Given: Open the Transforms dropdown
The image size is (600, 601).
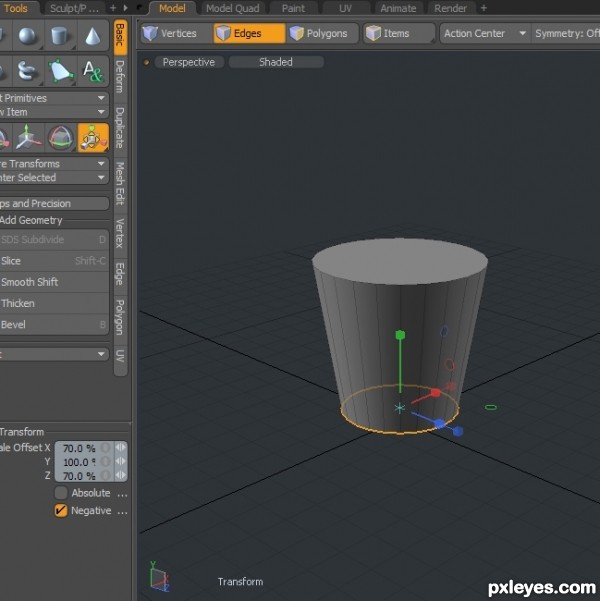Looking at the screenshot, I should (x=54, y=164).
